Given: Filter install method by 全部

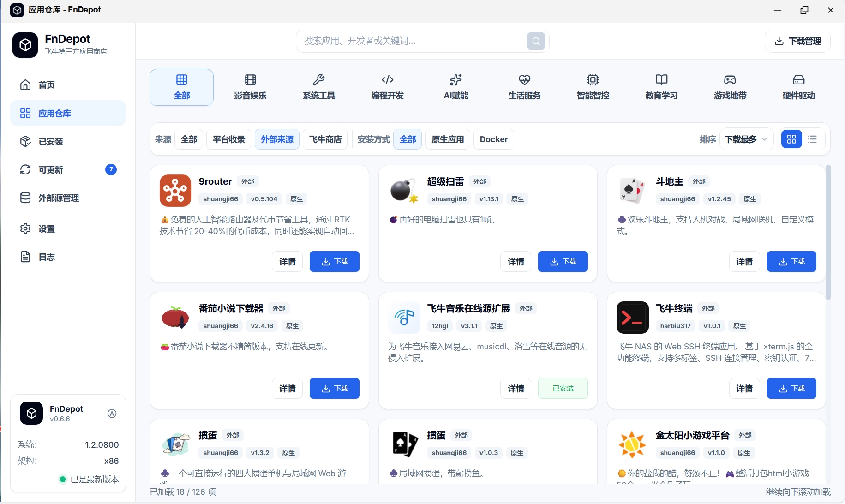Looking at the screenshot, I should (x=408, y=139).
